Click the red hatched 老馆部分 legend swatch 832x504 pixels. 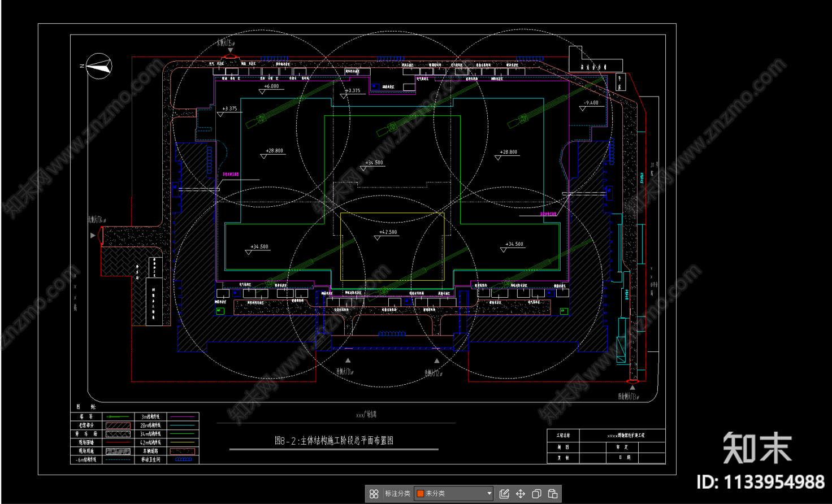point(118,425)
